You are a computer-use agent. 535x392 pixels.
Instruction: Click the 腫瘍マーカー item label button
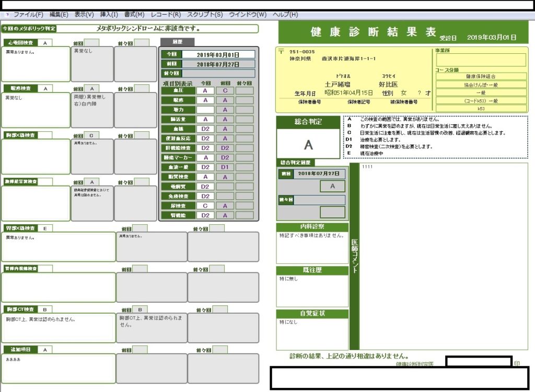(x=178, y=157)
